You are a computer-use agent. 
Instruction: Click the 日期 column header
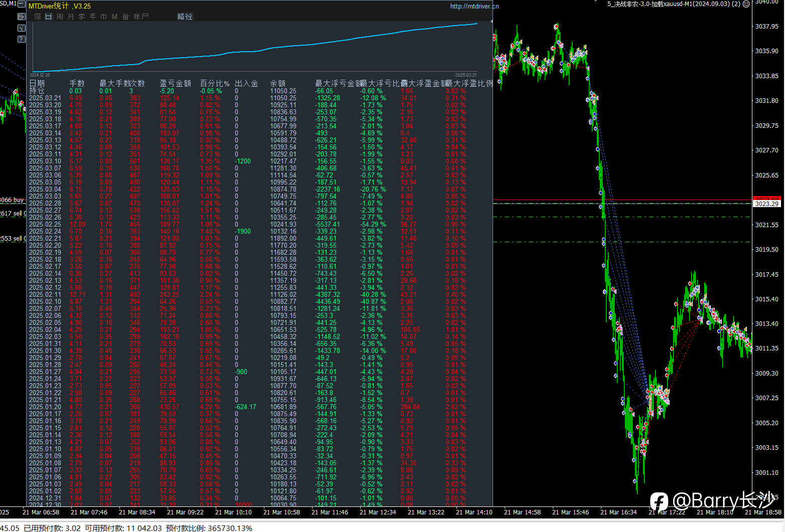37,83
